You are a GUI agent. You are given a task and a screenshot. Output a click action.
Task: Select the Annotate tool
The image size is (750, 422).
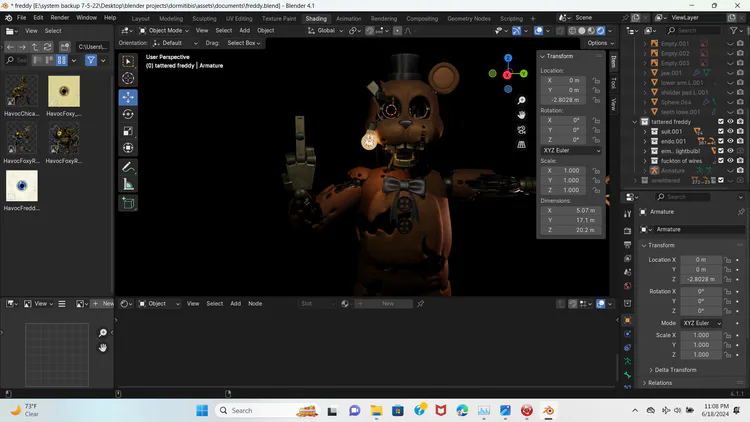128,167
